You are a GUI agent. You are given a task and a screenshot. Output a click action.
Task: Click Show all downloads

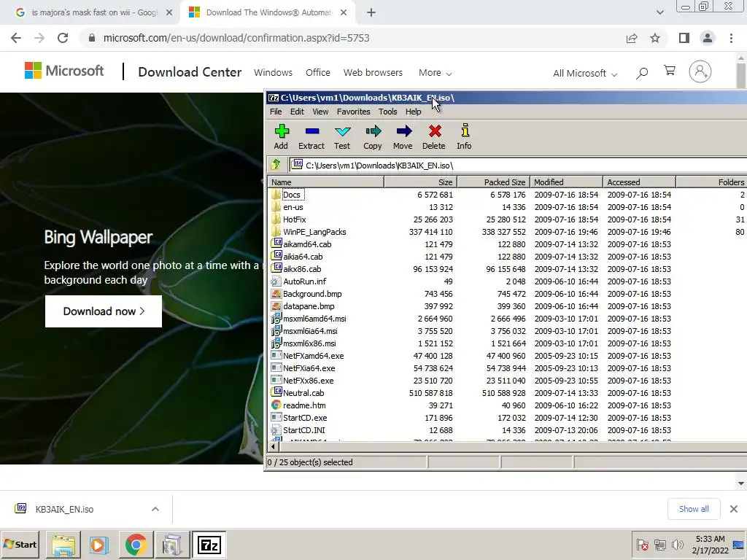pyautogui.click(x=694, y=509)
